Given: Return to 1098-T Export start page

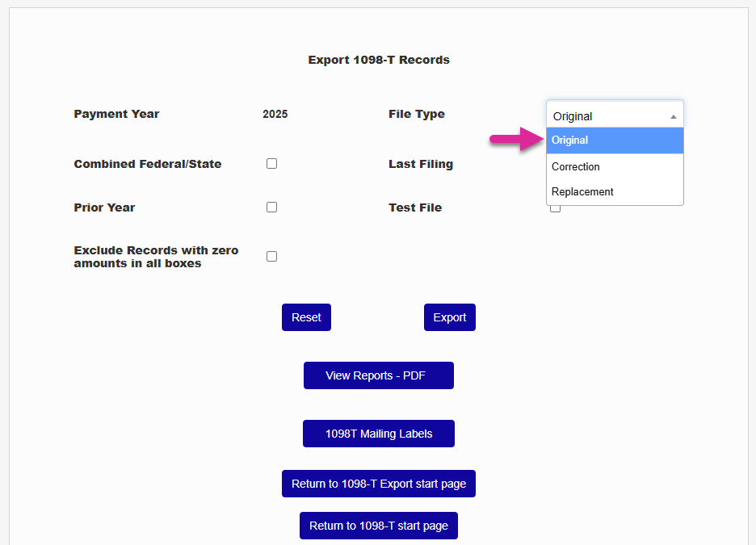Looking at the screenshot, I should [378, 484].
